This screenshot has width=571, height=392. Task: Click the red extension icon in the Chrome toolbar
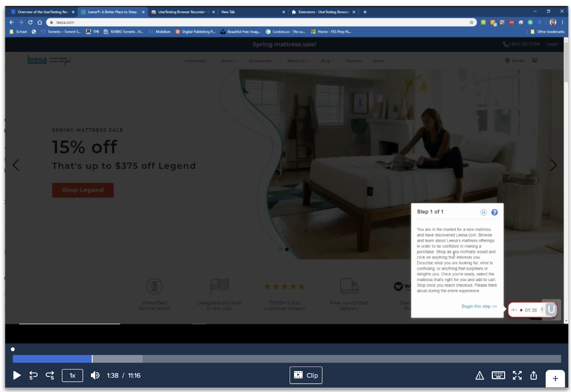pos(511,22)
